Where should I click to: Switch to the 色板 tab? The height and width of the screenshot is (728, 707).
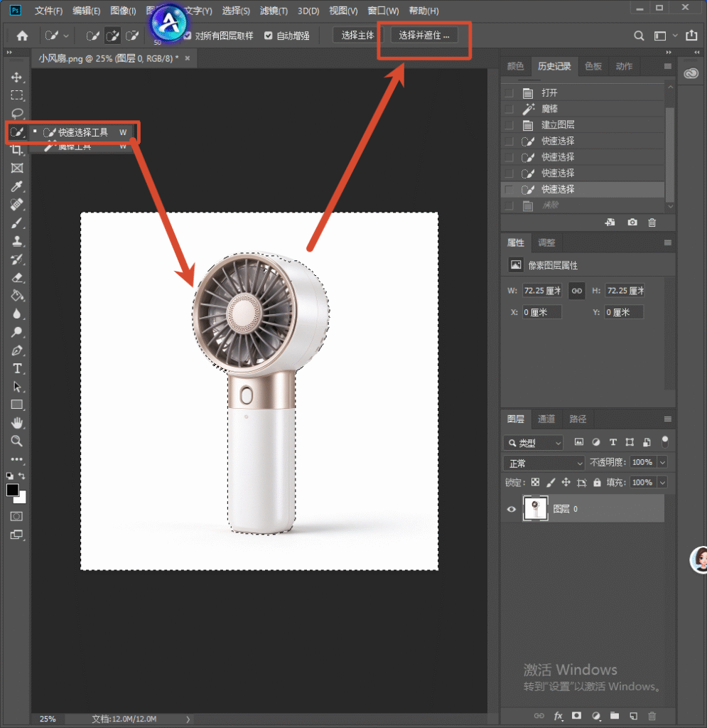[593, 66]
